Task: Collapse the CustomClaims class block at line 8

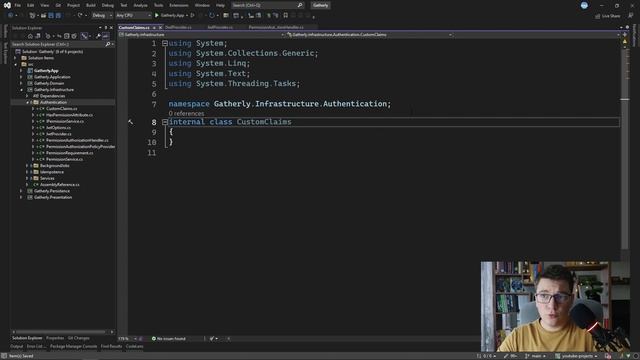Action: [x=165, y=122]
